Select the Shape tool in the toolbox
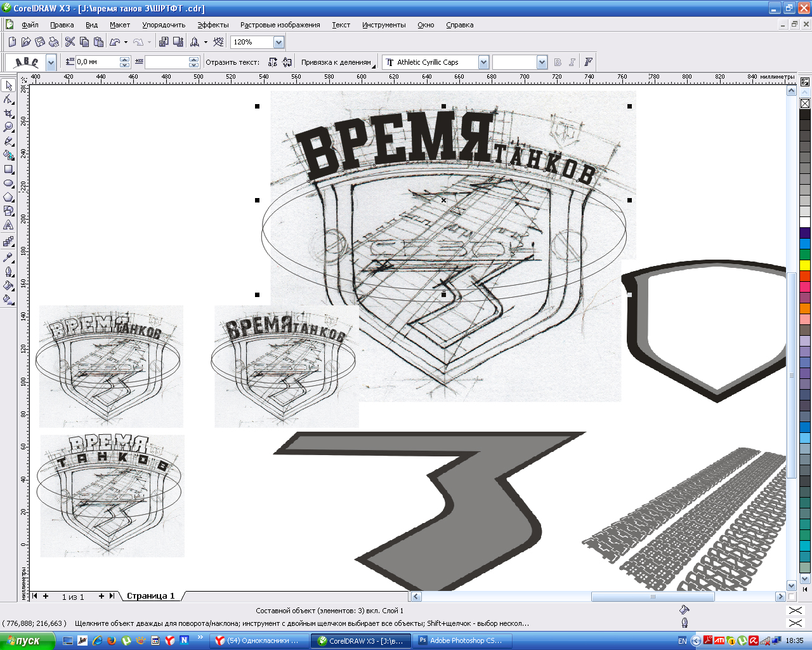The width and height of the screenshot is (812, 650). tap(9, 100)
